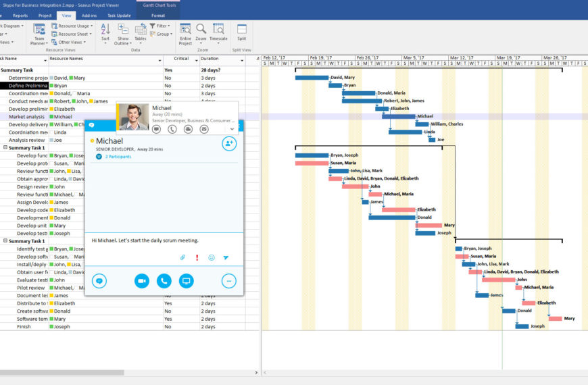Switch to the Add-ins tab
Viewport: 588px width, 385px height.
pyautogui.click(x=89, y=16)
